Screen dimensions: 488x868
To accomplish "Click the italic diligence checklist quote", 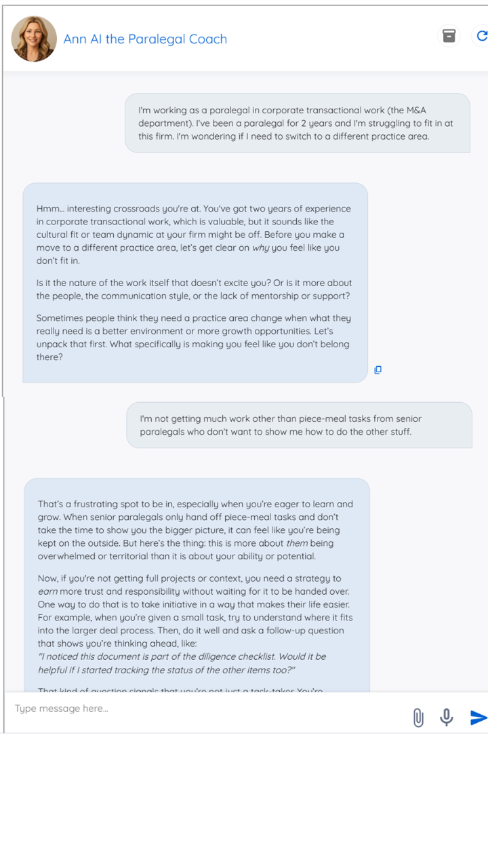I will [x=182, y=663].
